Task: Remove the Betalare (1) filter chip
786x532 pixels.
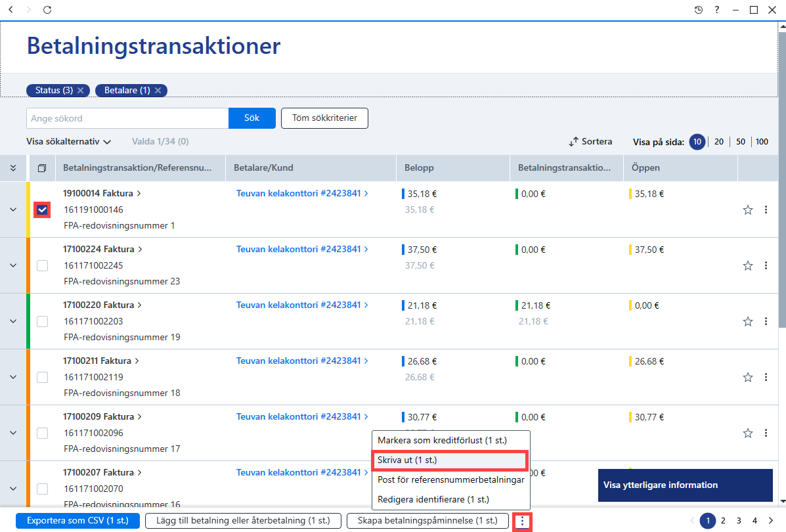Action: coord(158,90)
